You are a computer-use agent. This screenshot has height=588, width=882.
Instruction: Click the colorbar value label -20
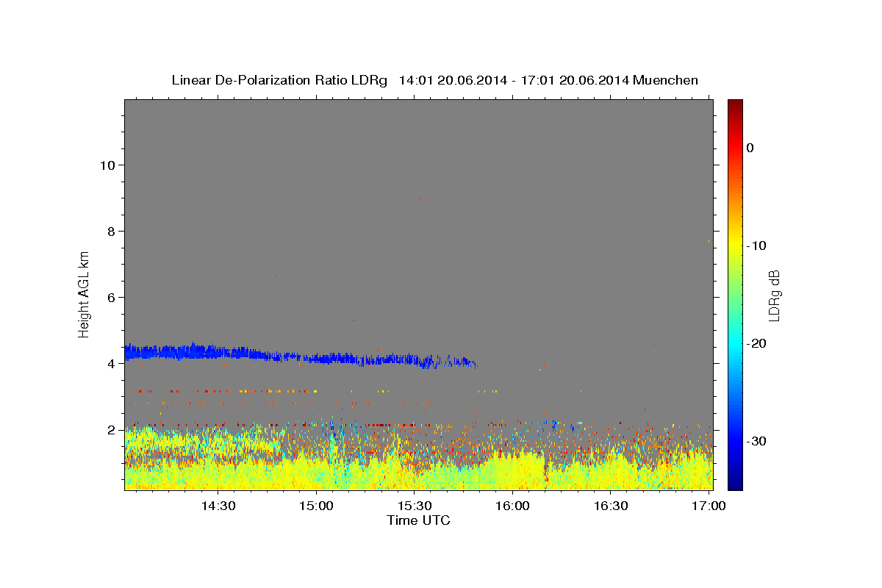point(757,343)
